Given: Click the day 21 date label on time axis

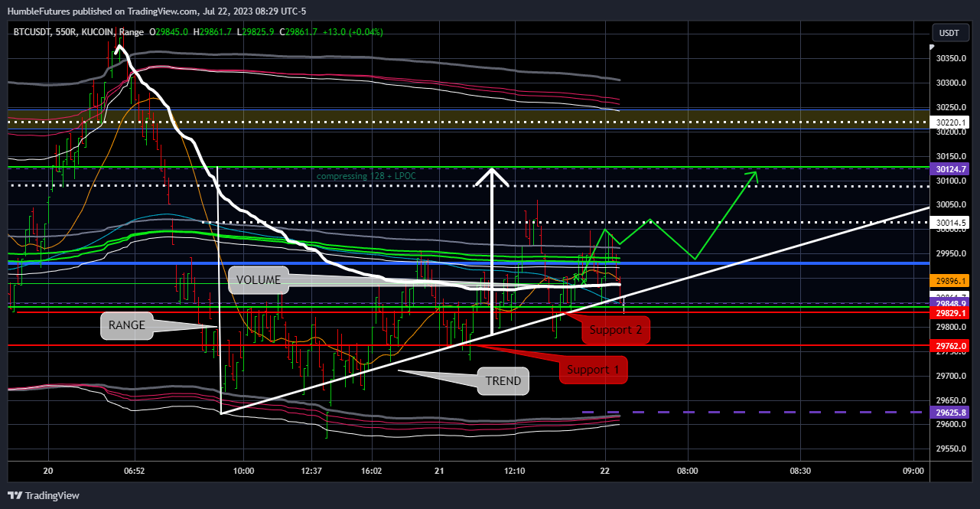Looking at the screenshot, I should tap(439, 471).
